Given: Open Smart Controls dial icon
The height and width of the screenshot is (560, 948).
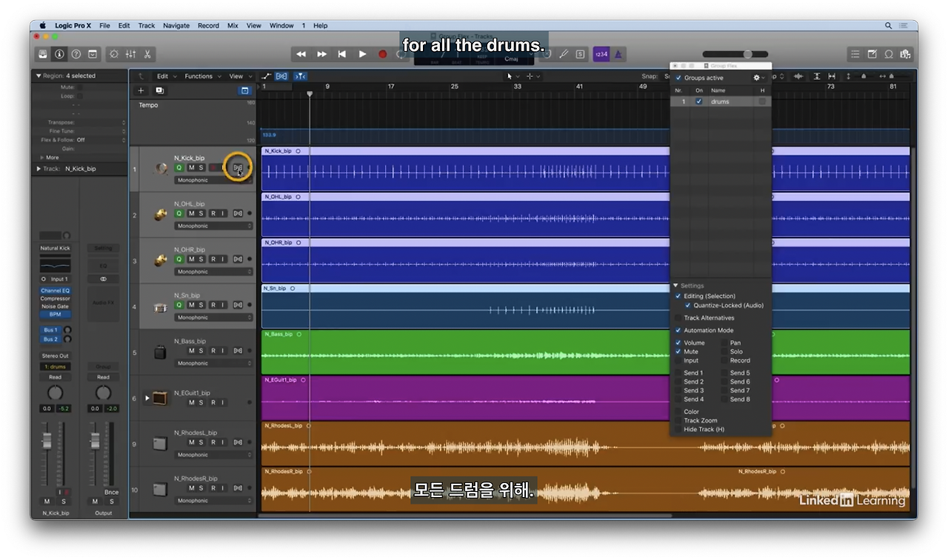Looking at the screenshot, I should click(x=113, y=54).
